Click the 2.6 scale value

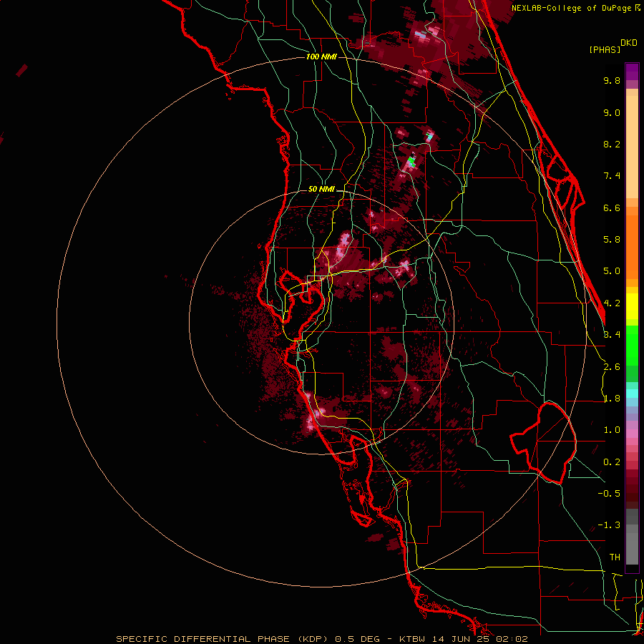pyautogui.click(x=612, y=367)
